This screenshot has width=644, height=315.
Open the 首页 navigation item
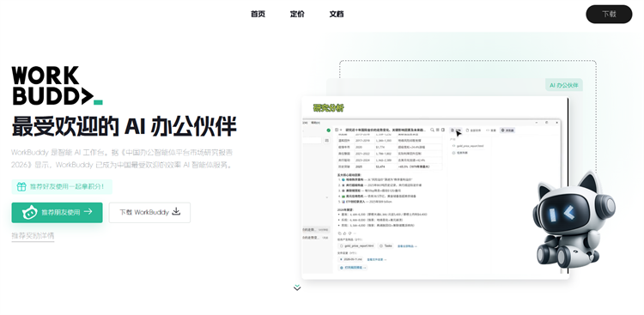(258, 14)
